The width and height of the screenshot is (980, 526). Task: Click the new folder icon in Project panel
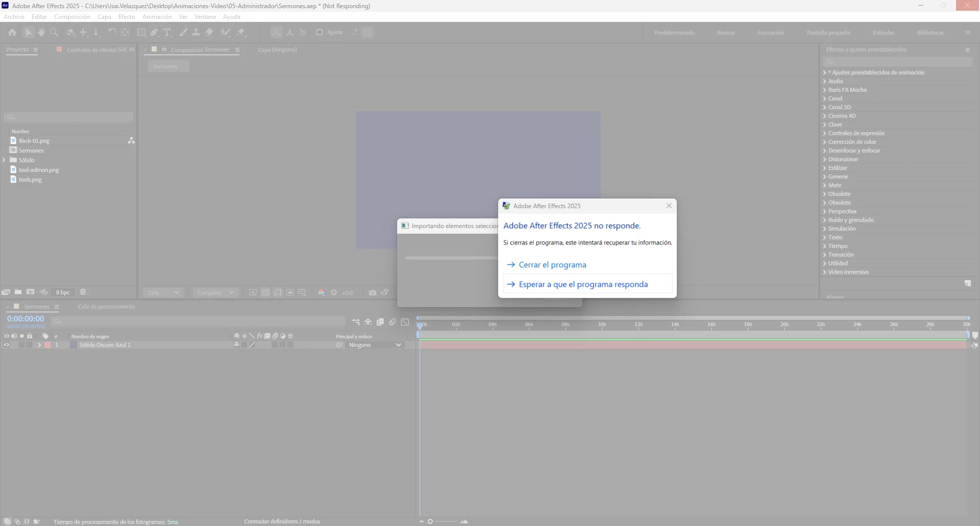pos(18,292)
